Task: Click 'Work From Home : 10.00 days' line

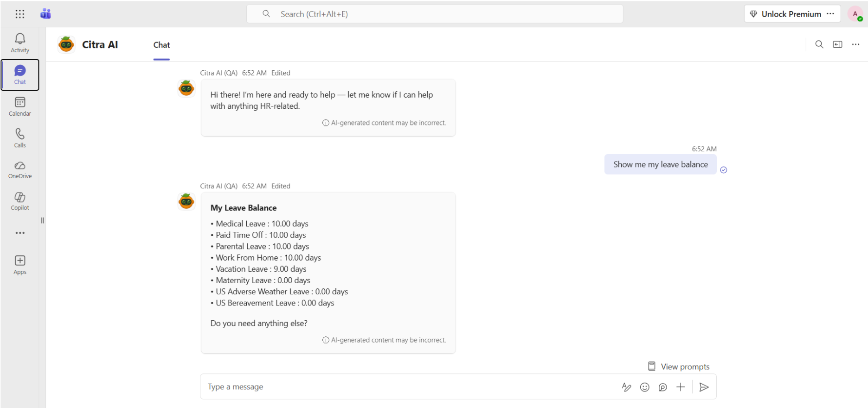Action: (x=268, y=258)
